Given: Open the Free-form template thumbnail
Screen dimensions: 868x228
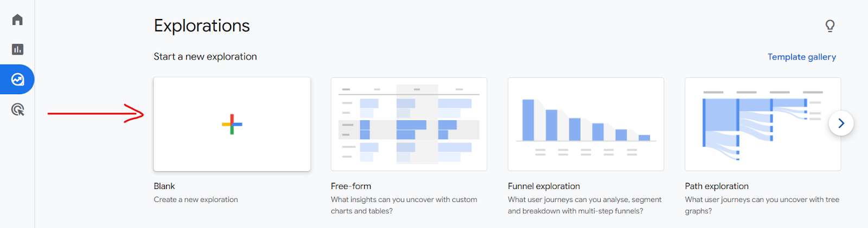Looking at the screenshot, I should [x=409, y=124].
